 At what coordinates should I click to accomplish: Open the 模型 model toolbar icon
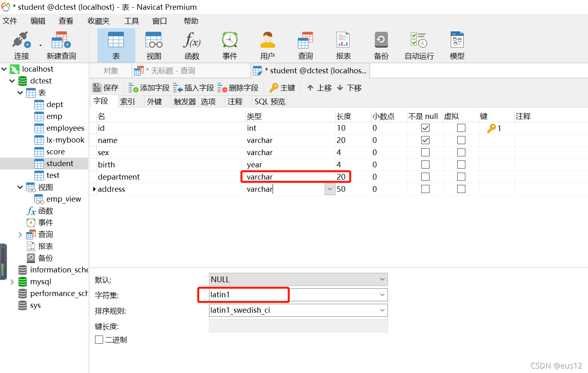[x=457, y=45]
